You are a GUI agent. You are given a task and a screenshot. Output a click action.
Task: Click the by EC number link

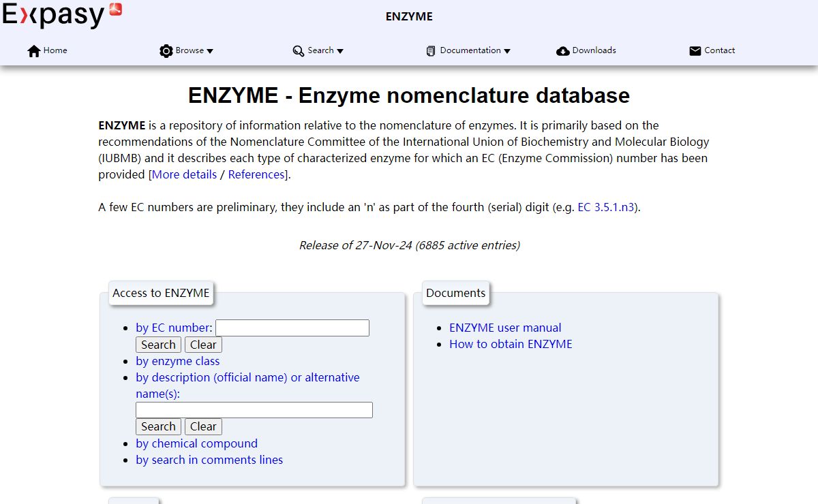tap(174, 328)
